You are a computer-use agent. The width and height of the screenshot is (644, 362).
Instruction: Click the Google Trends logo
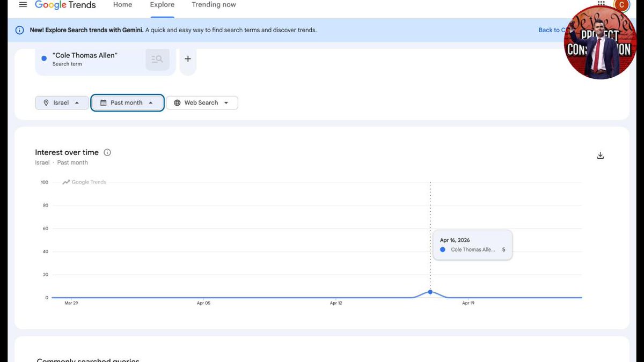click(65, 5)
